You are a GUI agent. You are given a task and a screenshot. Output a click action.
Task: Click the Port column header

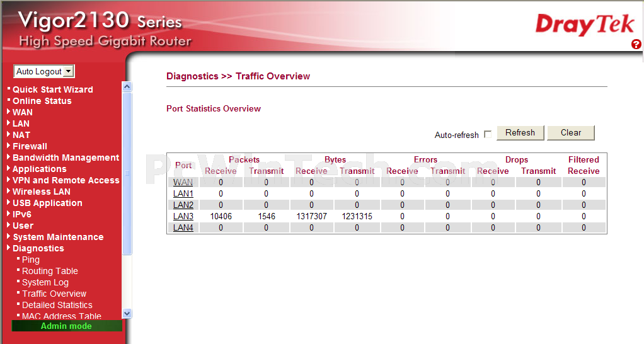183,165
